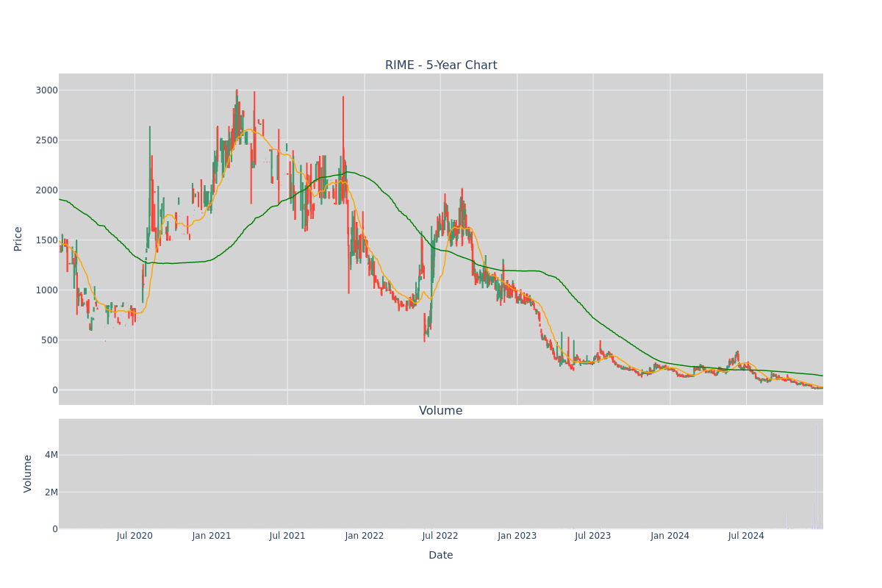Click the Volume subplot title
The width and height of the screenshot is (882, 588).
click(441, 411)
